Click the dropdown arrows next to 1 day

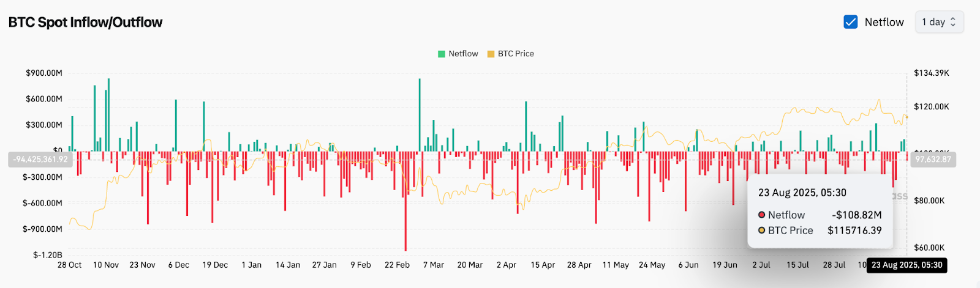pos(953,22)
